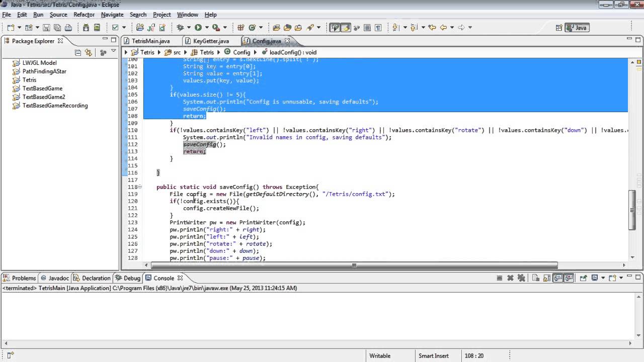The width and height of the screenshot is (644, 362).
Task: Click the editor horizontal scrollbar thumb
Action: (x=354, y=265)
